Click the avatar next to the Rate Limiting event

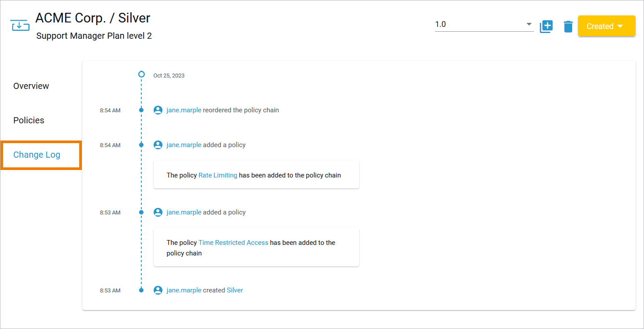(x=158, y=144)
